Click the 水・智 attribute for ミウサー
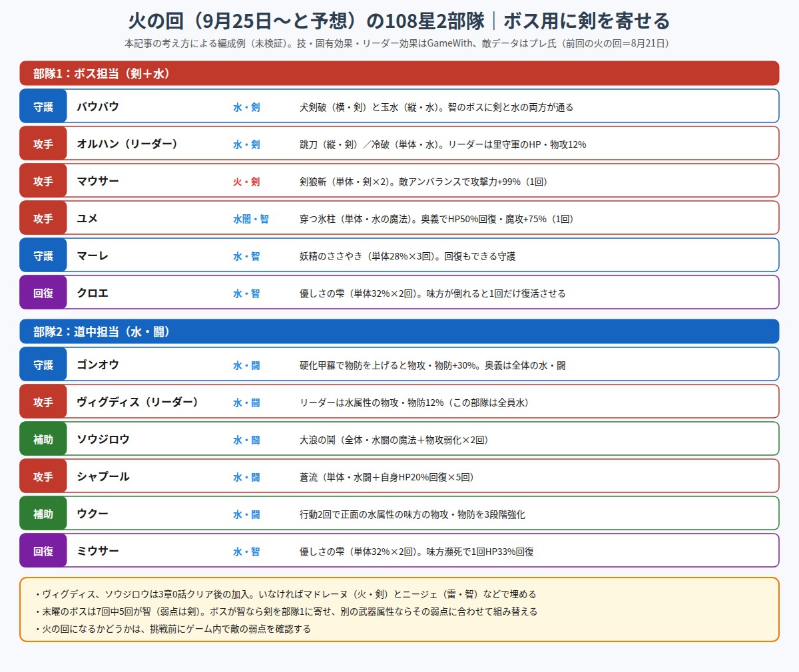This screenshot has height=672, width=799. tap(246, 552)
